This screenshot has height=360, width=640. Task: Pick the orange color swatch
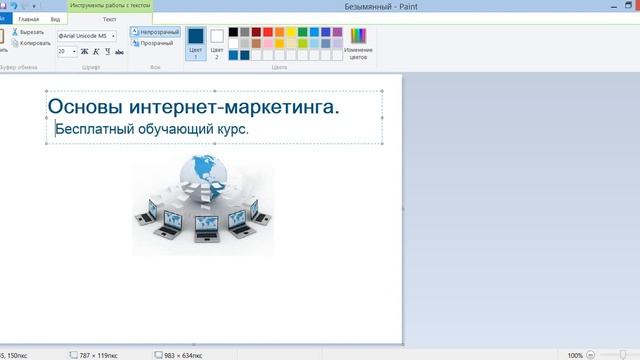coord(279,32)
